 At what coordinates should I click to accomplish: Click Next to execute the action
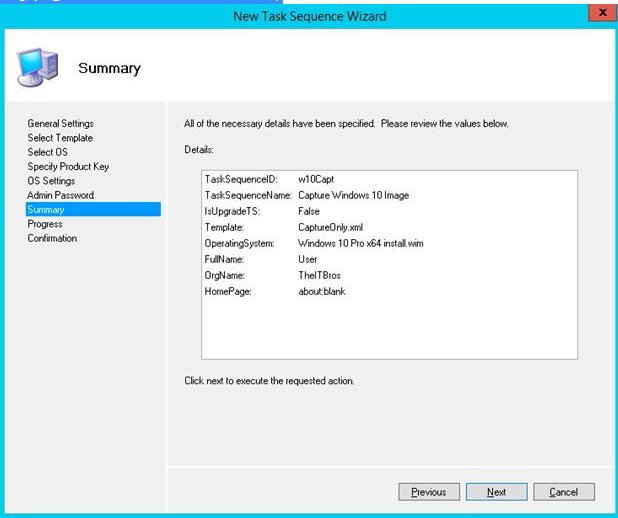click(x=497, y=492)
